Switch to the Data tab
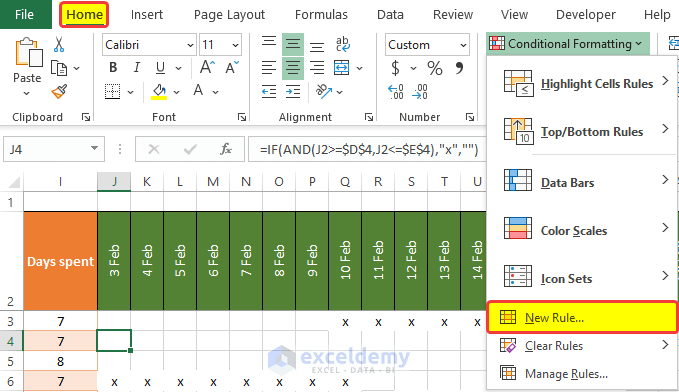 click(390, 14)
